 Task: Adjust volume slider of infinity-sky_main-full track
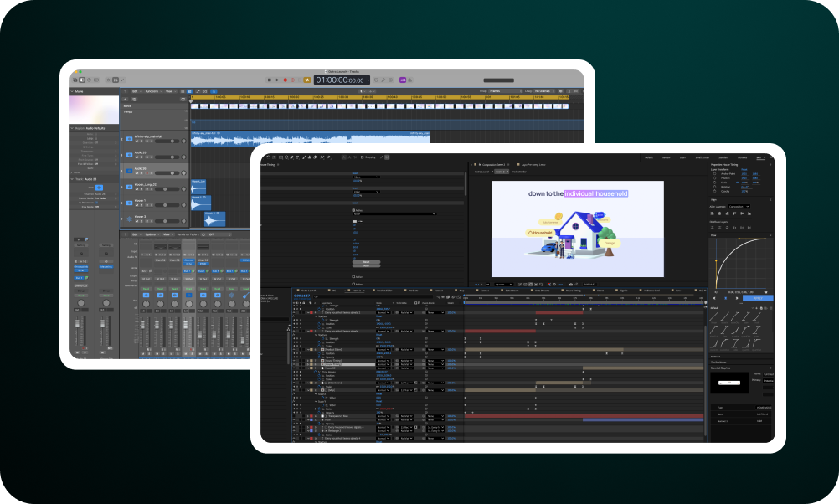click(167, 141)
